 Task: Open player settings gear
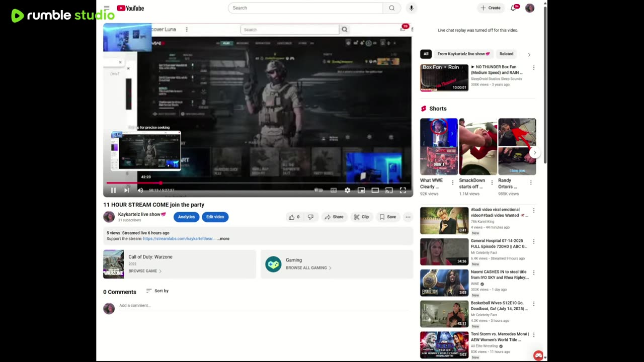(347, 190)
